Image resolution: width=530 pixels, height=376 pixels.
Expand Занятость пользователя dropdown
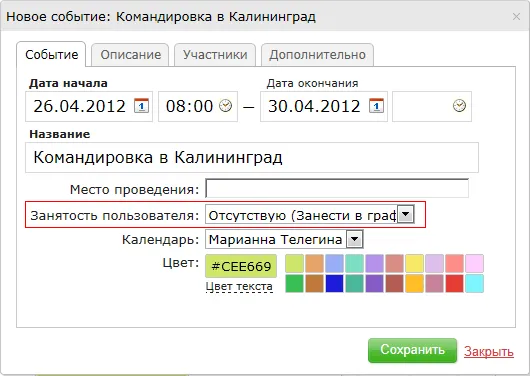click(x=405, y=214)
